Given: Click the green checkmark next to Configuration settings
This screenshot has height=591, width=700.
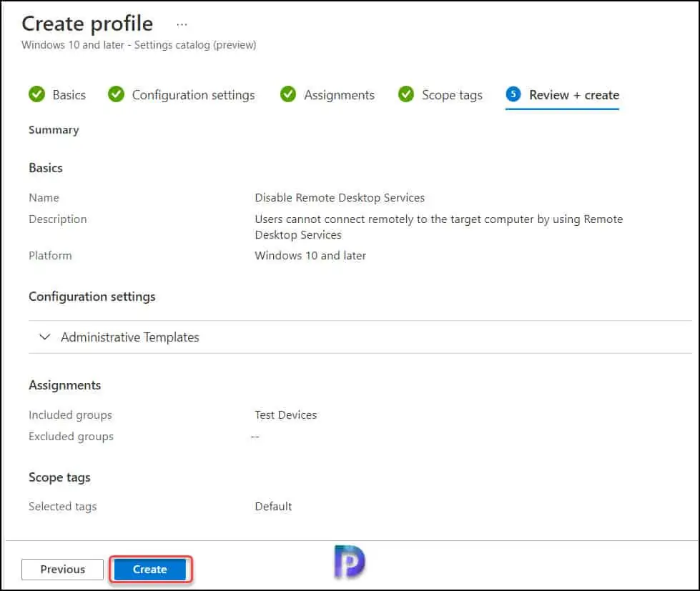Looking at the screenshot, I should 116,94.
